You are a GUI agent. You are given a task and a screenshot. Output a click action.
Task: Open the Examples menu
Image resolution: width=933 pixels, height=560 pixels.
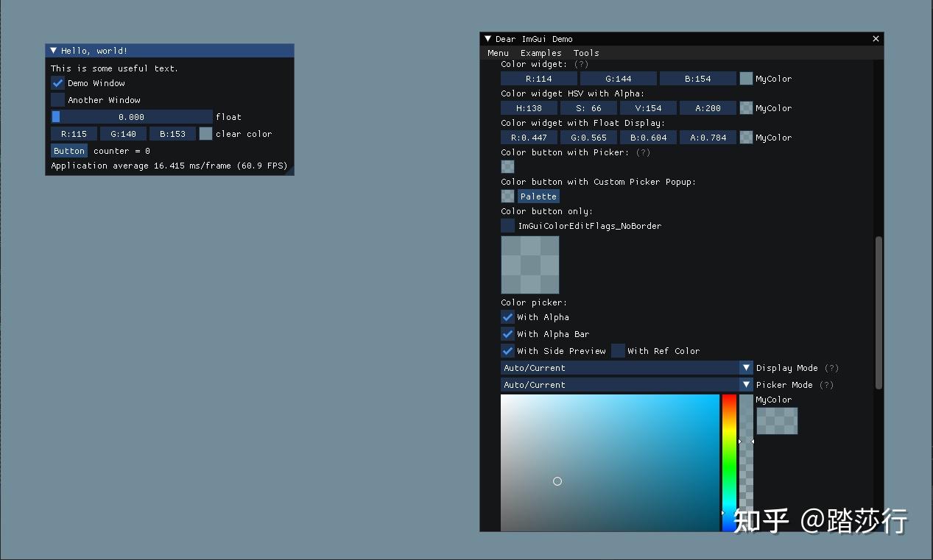tap(541, 52)
